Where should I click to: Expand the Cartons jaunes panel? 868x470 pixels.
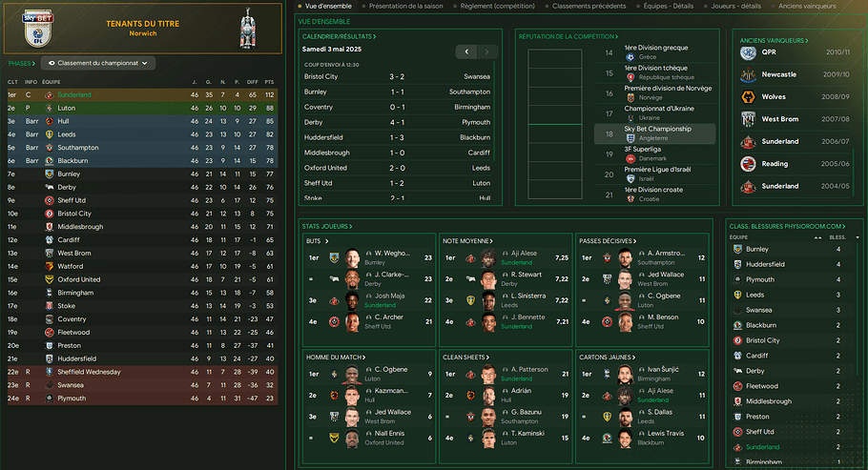(608, 358)
